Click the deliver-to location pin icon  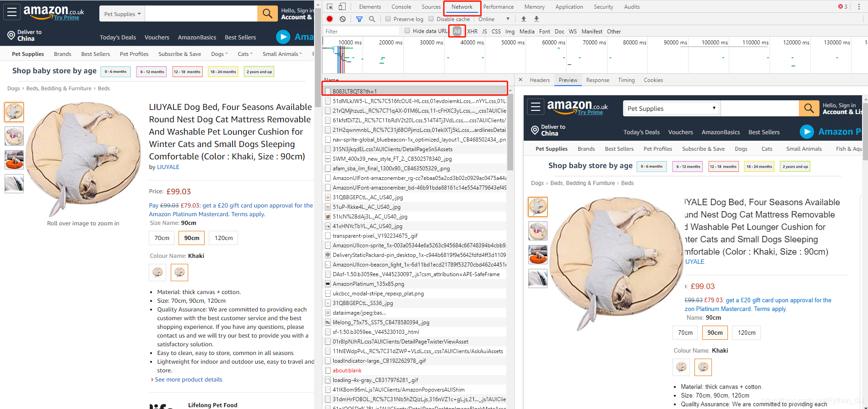(11, 35)
